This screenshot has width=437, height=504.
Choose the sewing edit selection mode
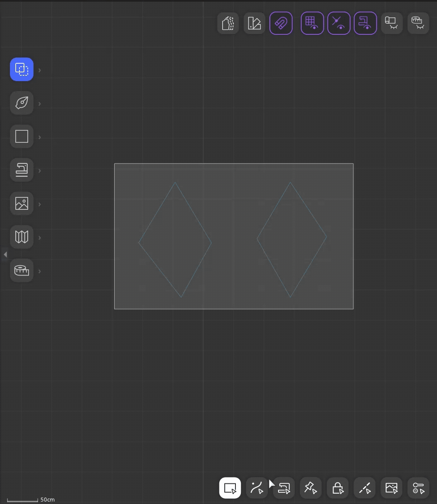click(x=284, y=488)
